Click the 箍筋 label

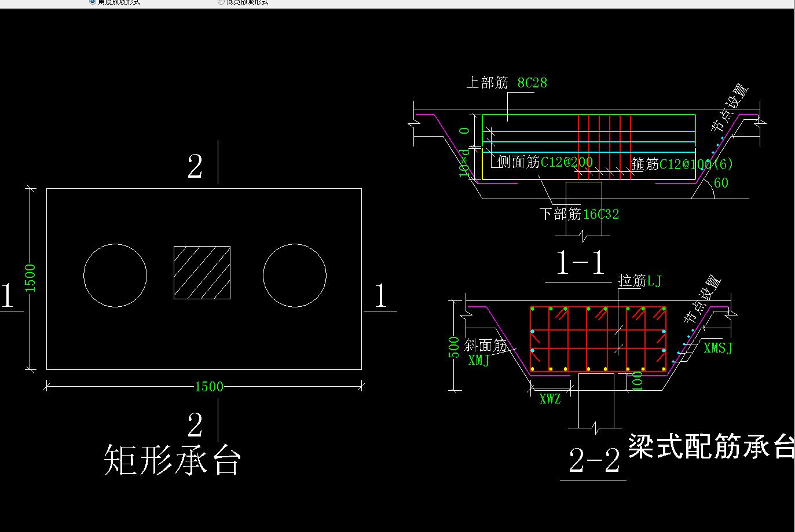(645, 164)
